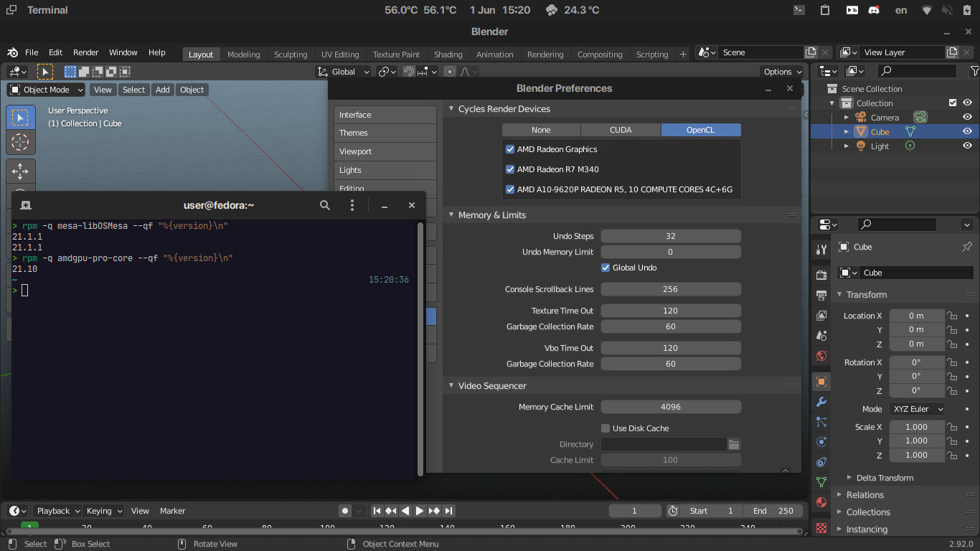Viewport: 980px width, 551px height.
Task: Switch to the Shading workspace tab
Action: (x=448, y=55)
